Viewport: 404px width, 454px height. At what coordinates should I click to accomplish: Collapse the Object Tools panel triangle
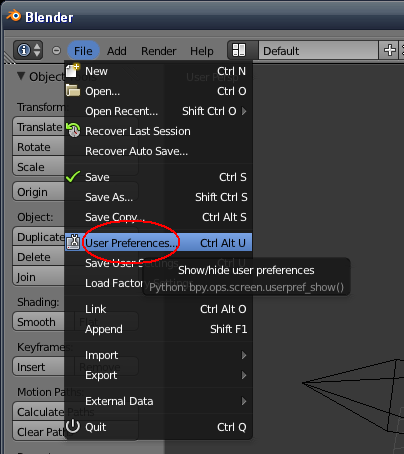[21, 76]
